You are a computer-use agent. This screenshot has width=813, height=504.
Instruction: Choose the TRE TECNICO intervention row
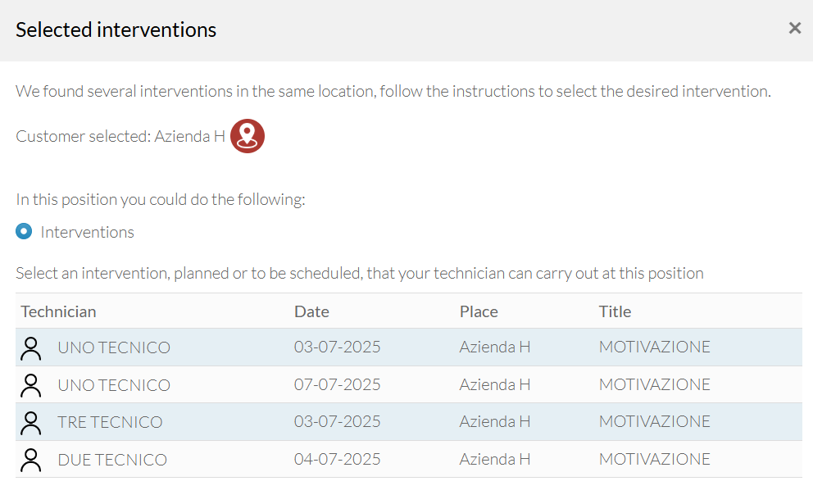tap(409, 422)
